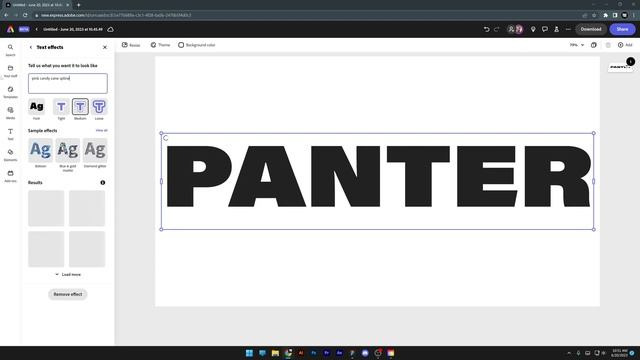
Task: Open the comments panel icon
Action: pos(544,29)
